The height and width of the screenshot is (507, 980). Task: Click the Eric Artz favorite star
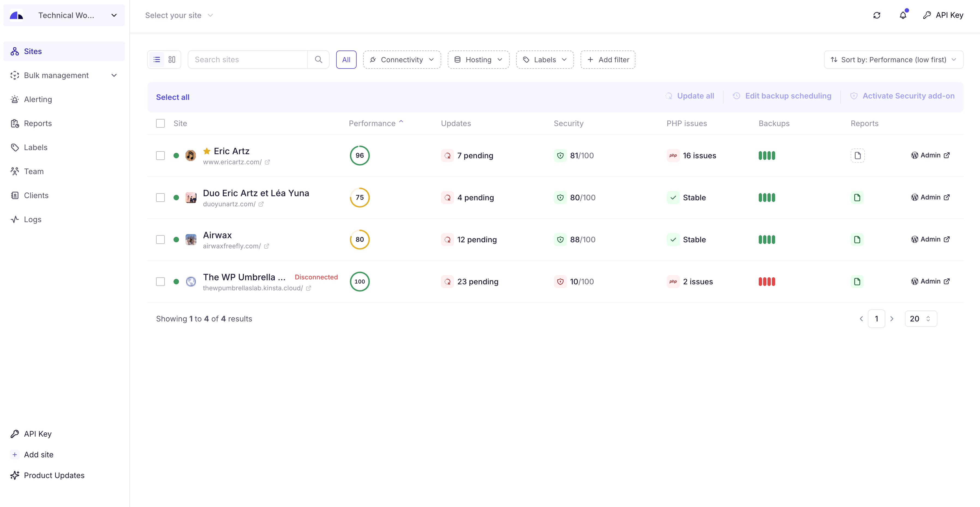click(207, 151)
